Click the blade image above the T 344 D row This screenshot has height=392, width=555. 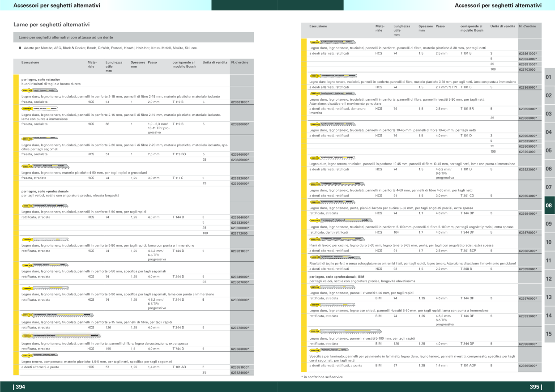(57, 315)
